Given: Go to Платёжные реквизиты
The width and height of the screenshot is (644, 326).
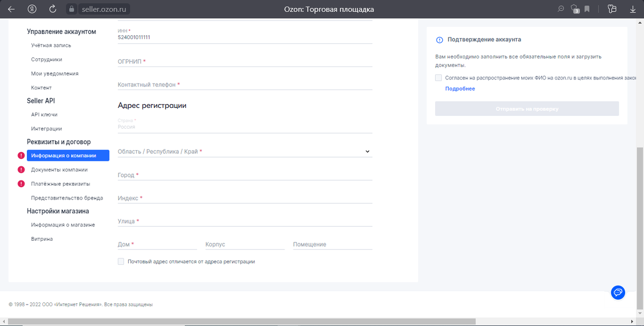Looking at the screenshot, I should (61, 183).
